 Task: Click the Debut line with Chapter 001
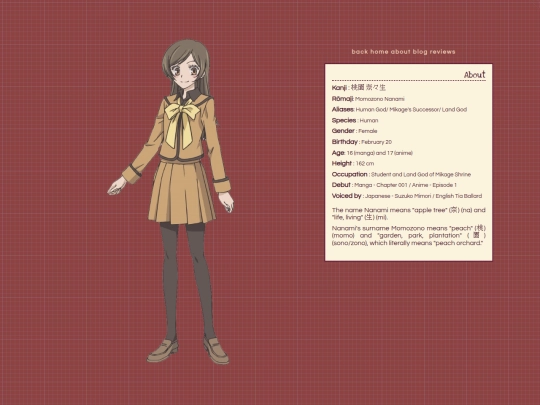[394, 185]
